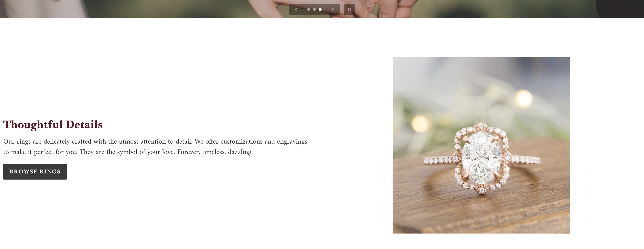Viewport: 644px width, 249px height.
Task: Stop slide rotation using the pause icon
Action: 349,10
